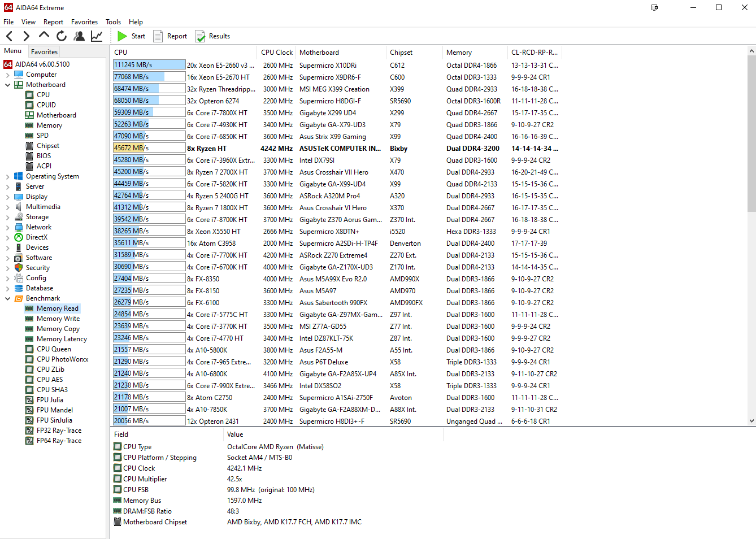Go forward with the right arrow icon

[27, 36]
